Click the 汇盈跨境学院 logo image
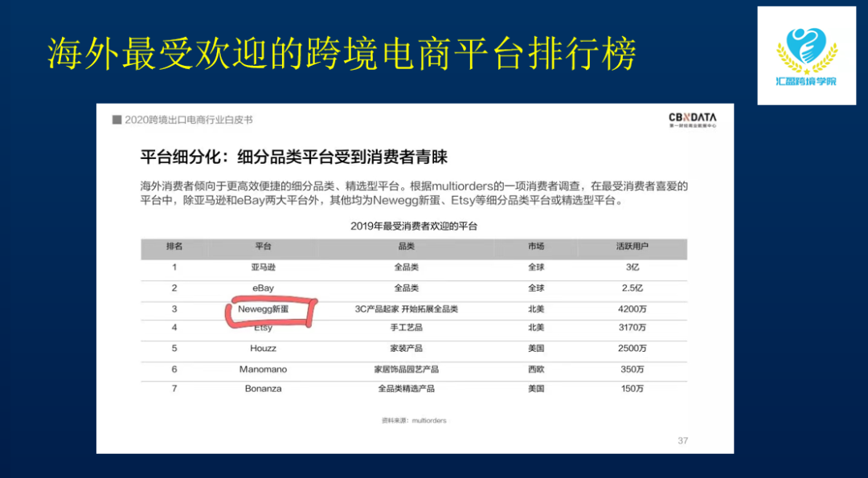 coord(809,56)
